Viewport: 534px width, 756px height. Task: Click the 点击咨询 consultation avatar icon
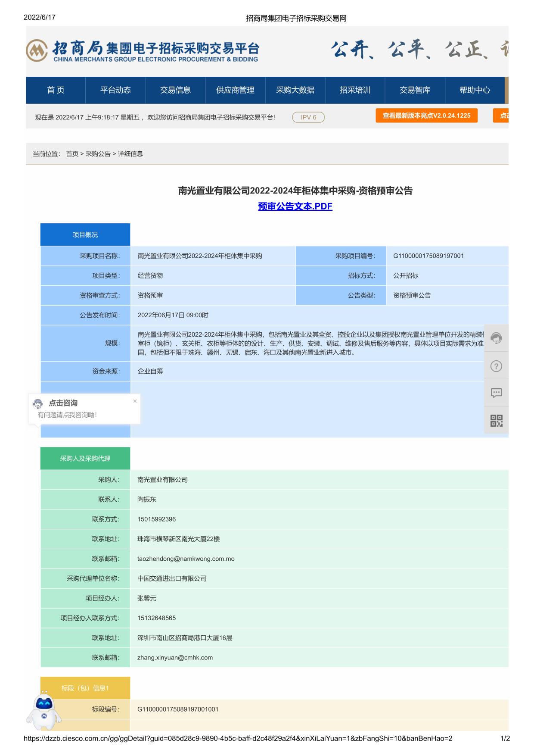38,403
